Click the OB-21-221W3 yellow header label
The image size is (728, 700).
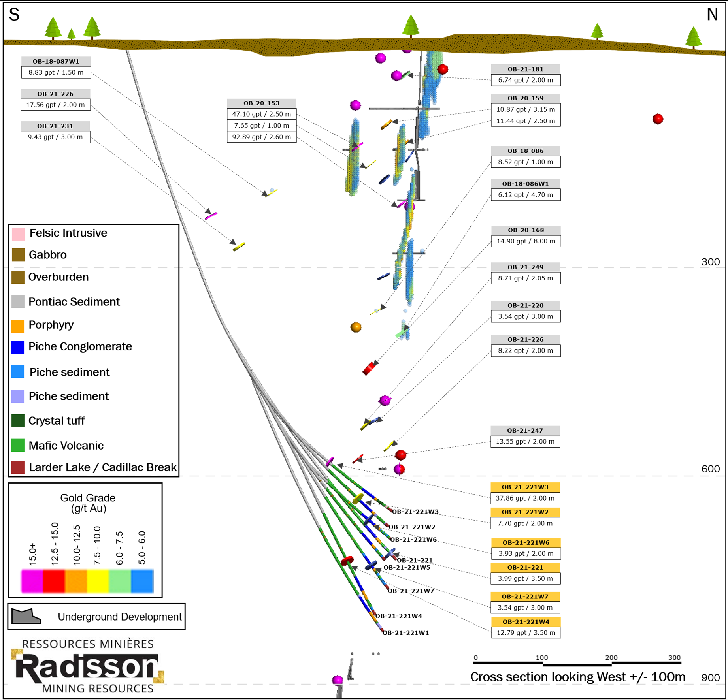(525, 487)
